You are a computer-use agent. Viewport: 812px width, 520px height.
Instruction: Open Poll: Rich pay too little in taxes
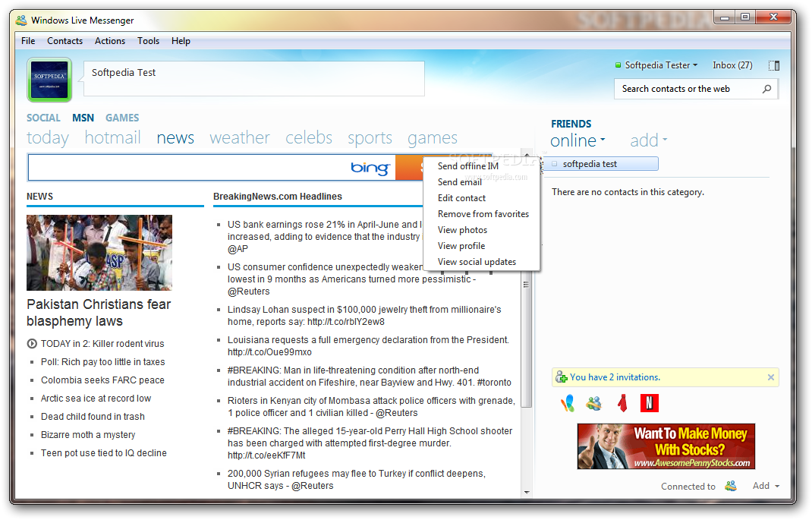click(103, 361)
